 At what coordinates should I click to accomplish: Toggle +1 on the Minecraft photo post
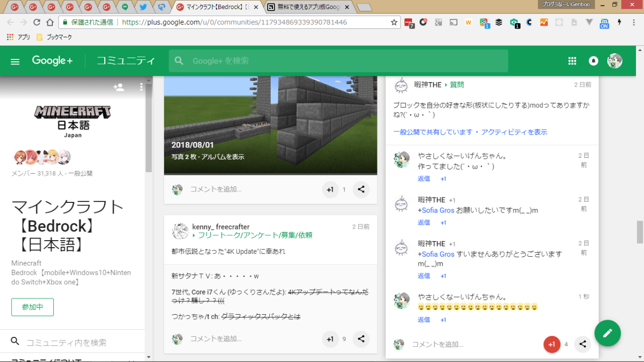coord(330,190)
